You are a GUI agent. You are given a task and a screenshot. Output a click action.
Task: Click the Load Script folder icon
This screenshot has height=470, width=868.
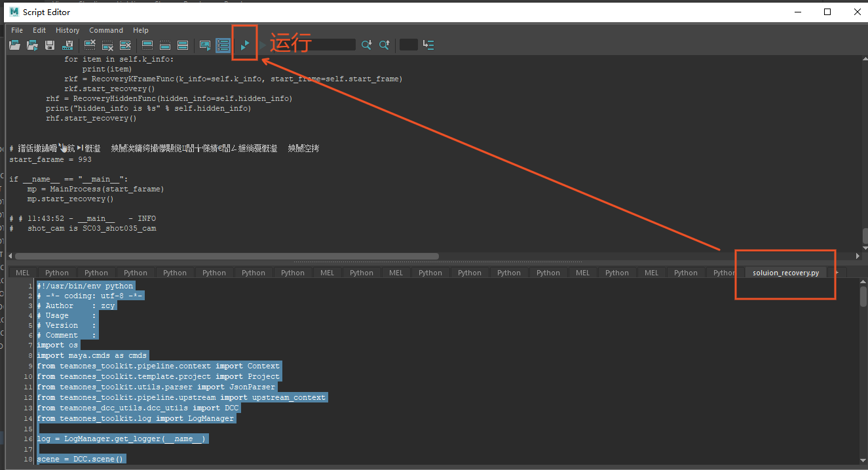(x=14, y=45)
